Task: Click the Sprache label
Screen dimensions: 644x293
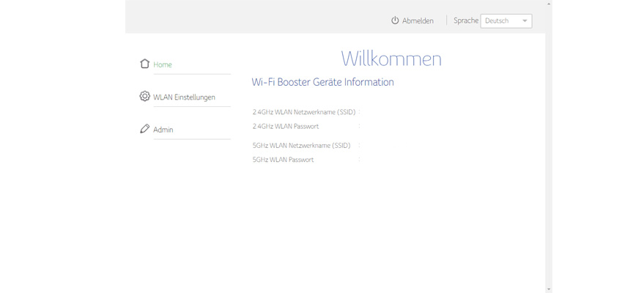Action: pyautogui.click(x=465, y=21)
